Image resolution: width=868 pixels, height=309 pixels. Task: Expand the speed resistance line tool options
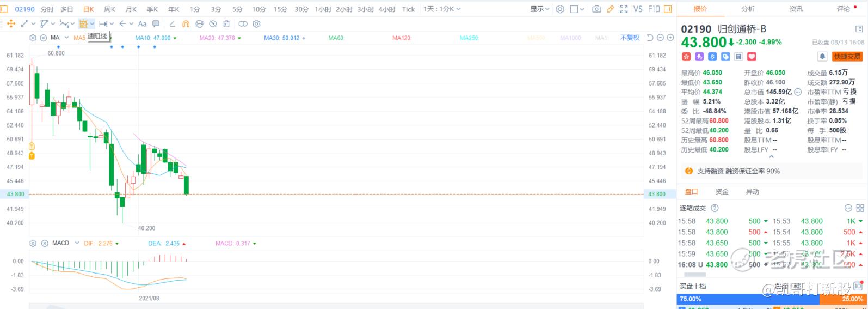(92, 24)
